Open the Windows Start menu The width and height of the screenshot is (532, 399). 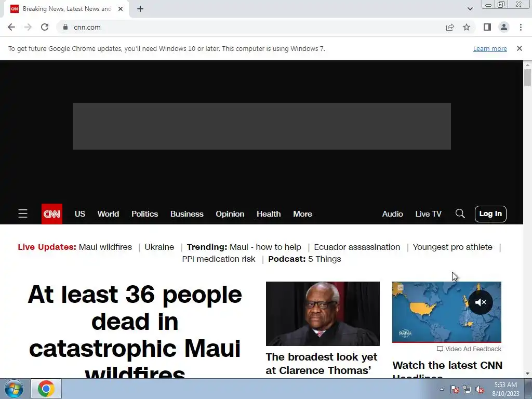14,389
